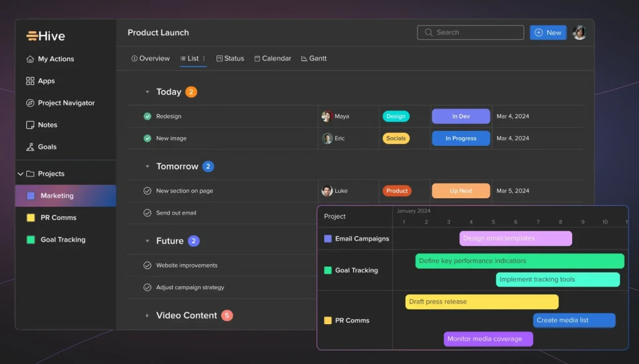
Task: Expand the Video Content section
Action: [147, 316]
